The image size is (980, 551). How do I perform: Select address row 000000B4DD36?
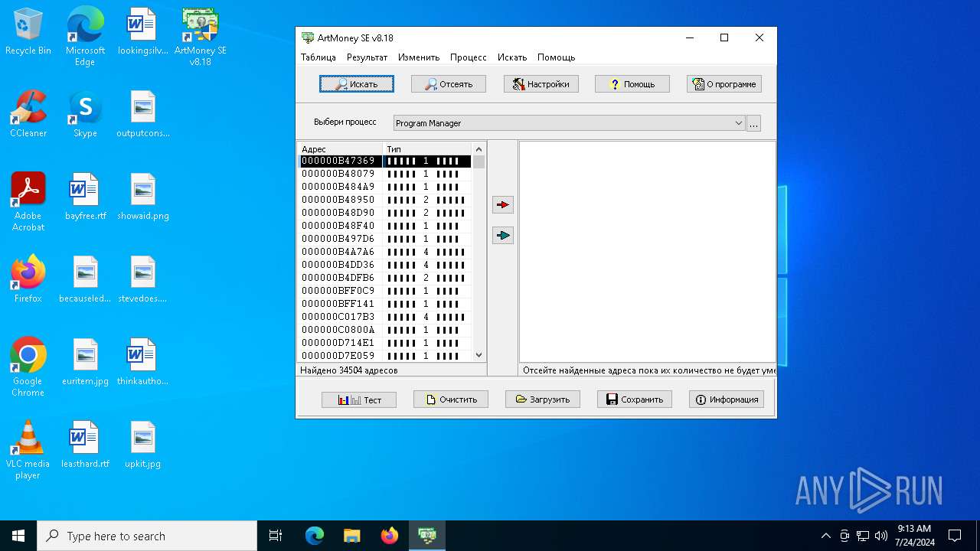[x=384, y=266]
